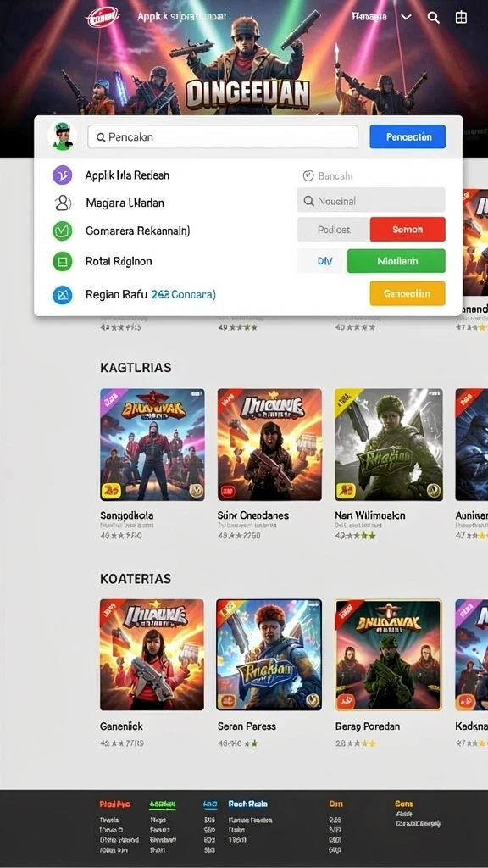Click orange badge on Seran Paress cover
This screenshot has width=488, height=868.
click(228, 699)
